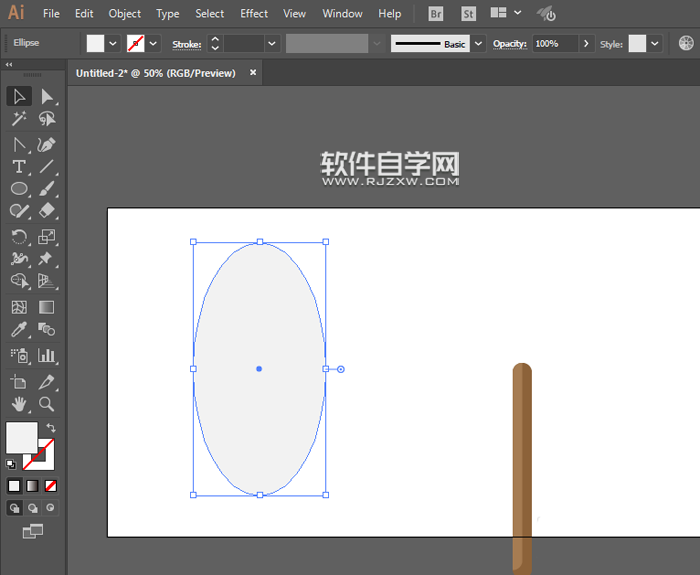The width and height of the screenshot is (700, 575).
Task: Select the Magic Wand tool
Action: coord(19,119)
